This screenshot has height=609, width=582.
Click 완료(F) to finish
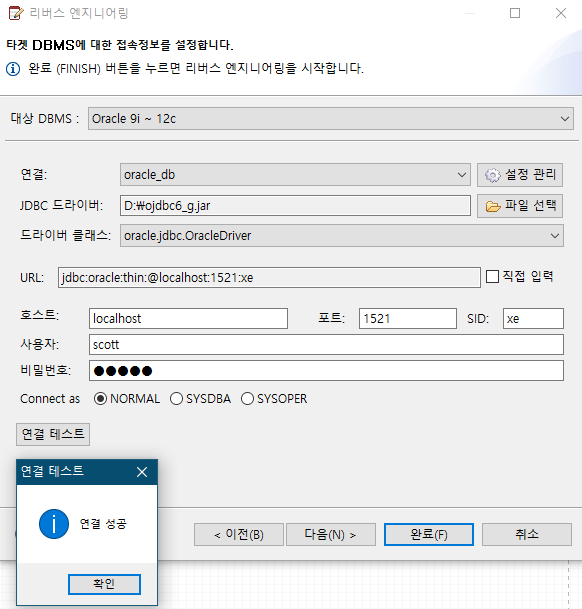(429, 534)
